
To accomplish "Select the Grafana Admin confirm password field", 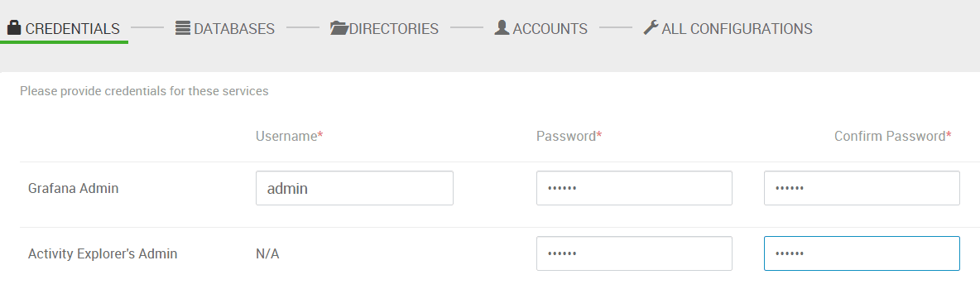I will tap(862, 188).
